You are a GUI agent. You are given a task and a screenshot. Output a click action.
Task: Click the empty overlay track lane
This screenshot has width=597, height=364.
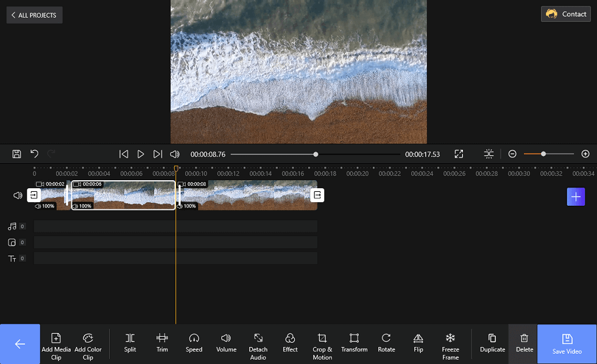[175, 242]
